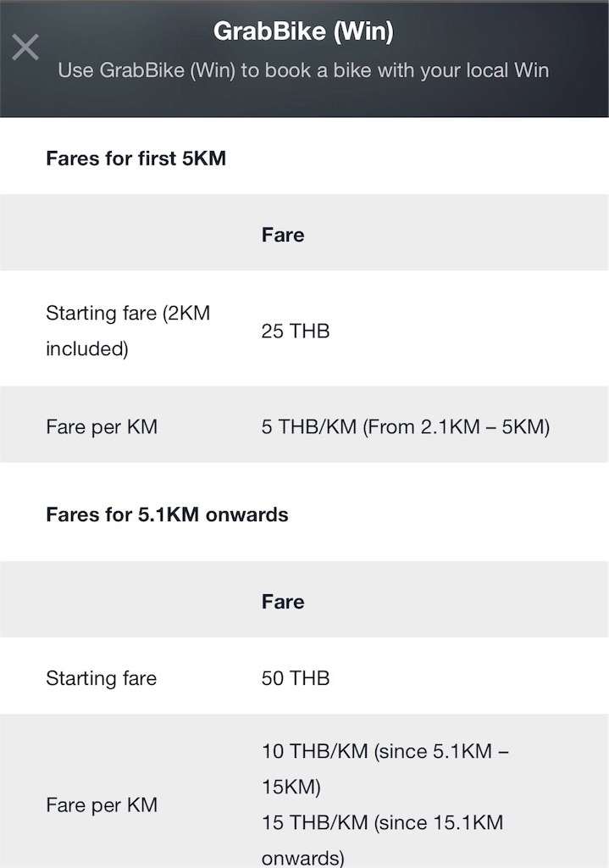Close the GrabBike (Win) fare panel
Image resolution: width=609 pixels, height=868 pixels.
[x=25, y=47]
